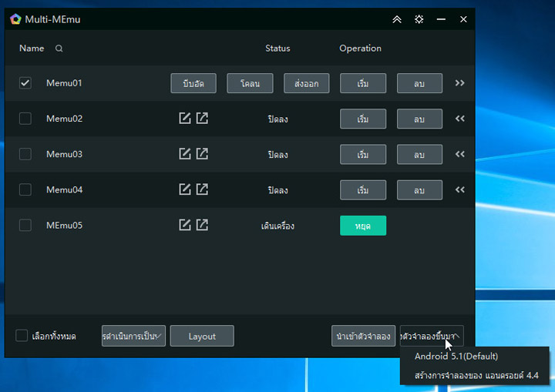Click the collapse-up double chevron icon
Image resolution: width=555 pixels, height=392 pixels.
click(397, 19)
